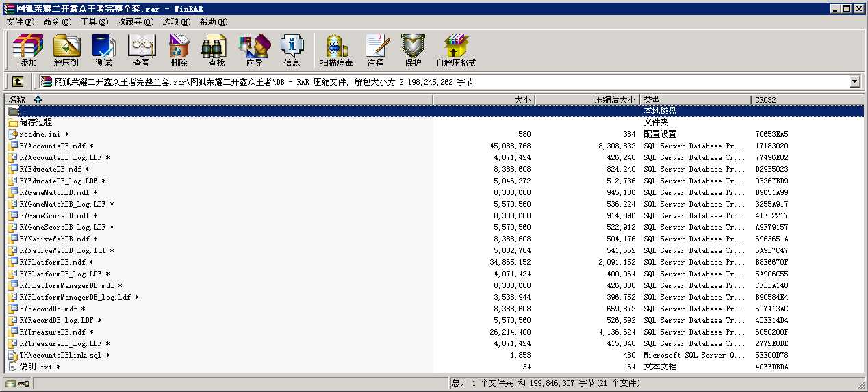Screen dimensions: 868x392
Task: Click the status bar drive icon
Action: (x=10, y=383)
